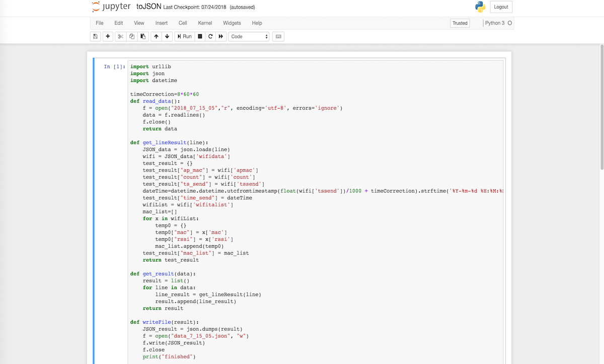Open the Kernel menu
The height and width of the screenshot is (364, 604).
click(205, 23)
